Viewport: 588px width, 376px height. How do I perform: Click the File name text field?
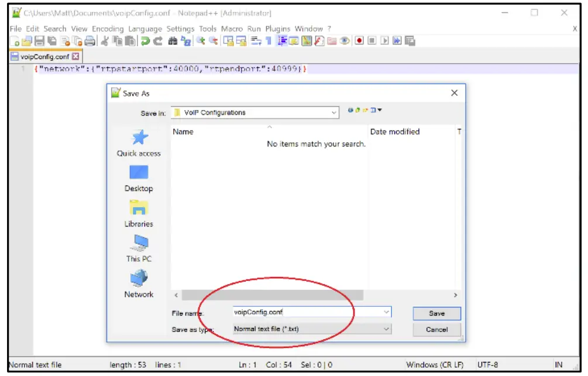pyautogui.click(x=312, y=312)
